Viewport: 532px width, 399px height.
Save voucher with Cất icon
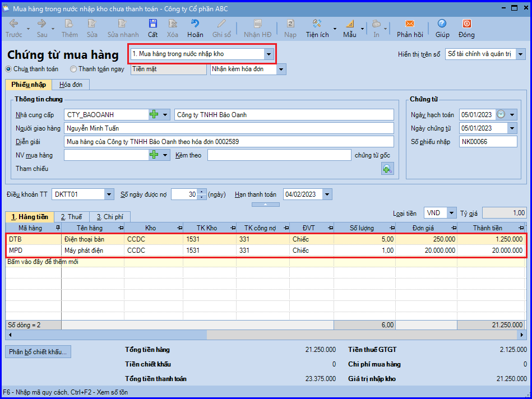pyautogui.click(x=152, y=24)
